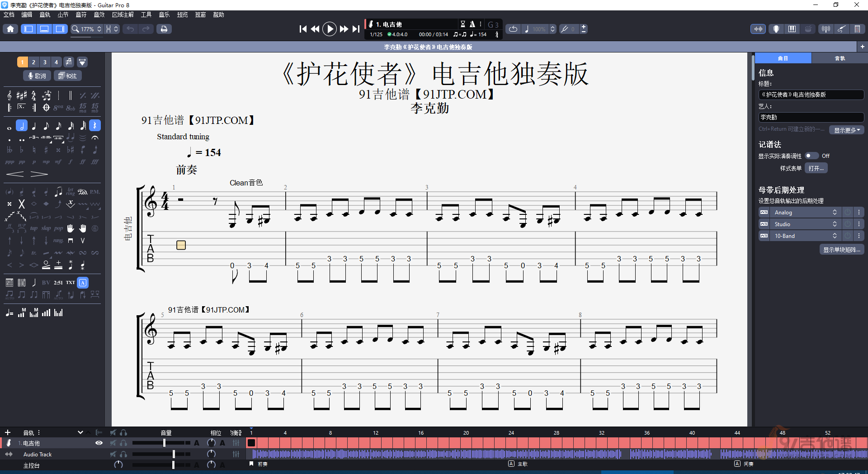Apply the triplet tuplet

tap(34, 137)
